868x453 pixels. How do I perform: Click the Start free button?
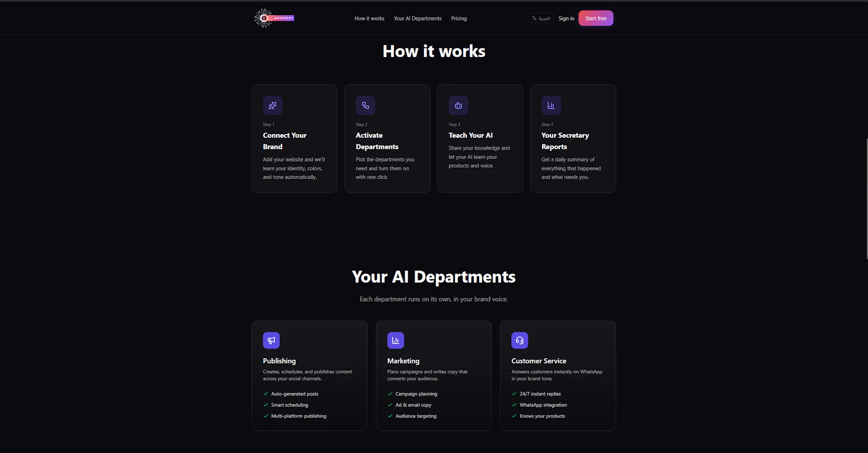(x=596, y=18)
